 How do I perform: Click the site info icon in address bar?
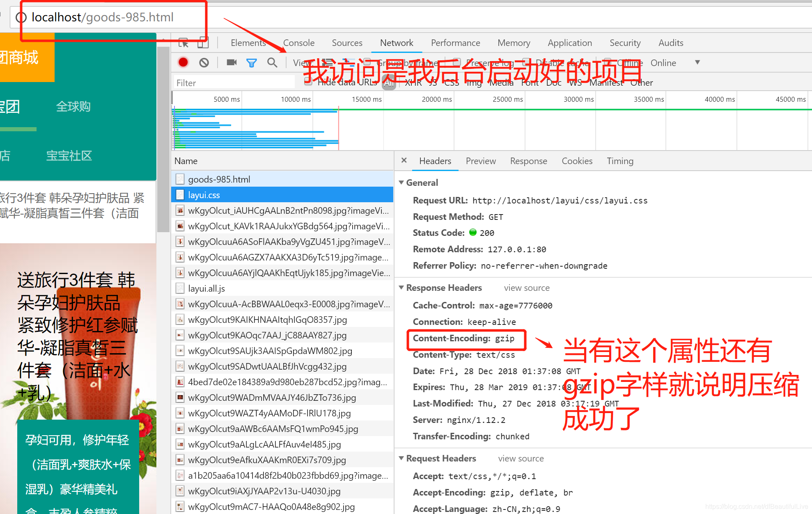click(x=21, y=17)
